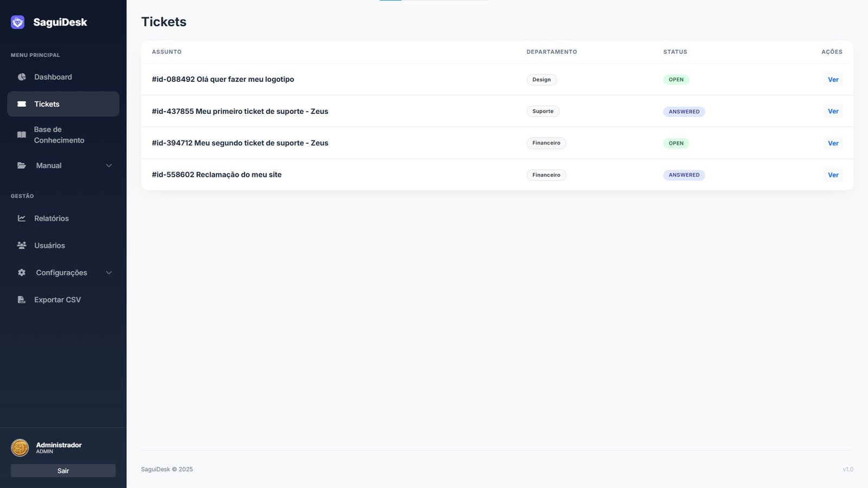The height and width of the screenshot is (488, 868).
Task: Open the Dashboard menu item
Action: coord(53,77)
